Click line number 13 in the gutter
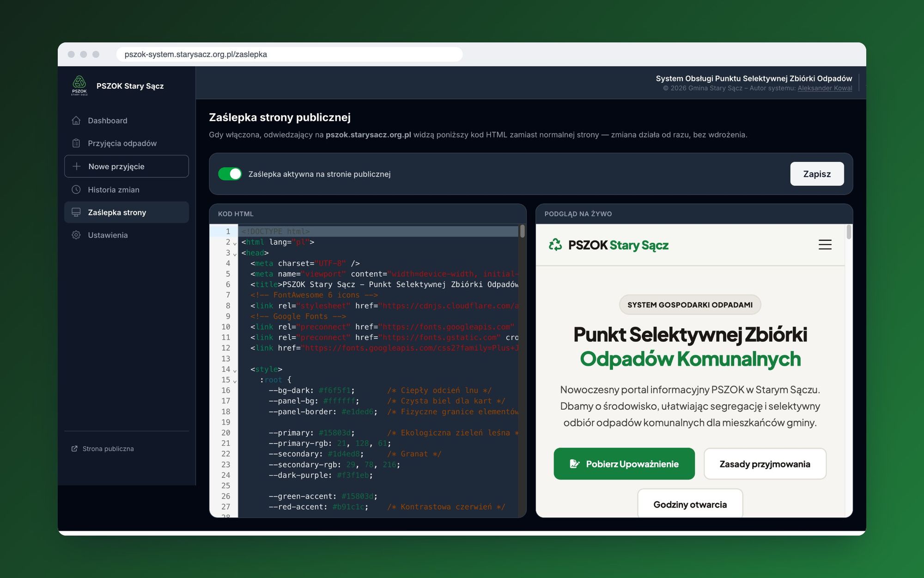The image size is (924, 578). [225, 359]
